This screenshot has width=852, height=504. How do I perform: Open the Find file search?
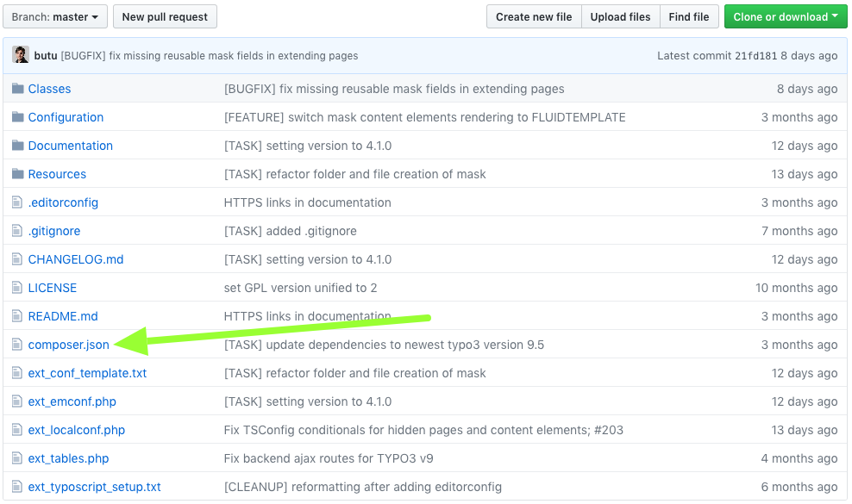tap(688, 17)
